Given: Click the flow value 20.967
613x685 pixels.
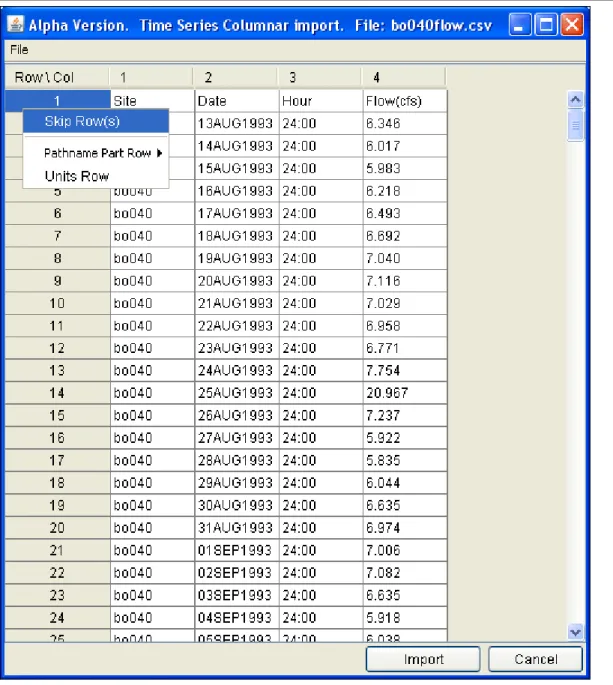Looking at the screenshot, I should [x=405, y=393].
